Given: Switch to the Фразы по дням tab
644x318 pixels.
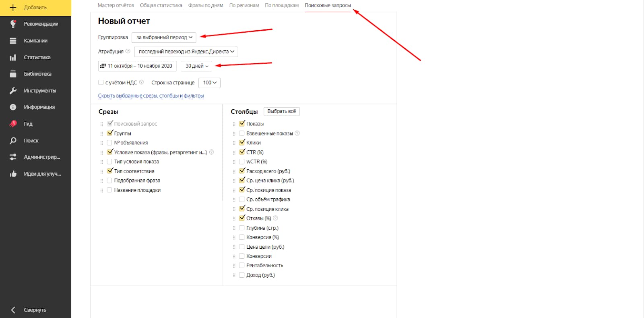Looking at the screenshot, I should 206,5.
